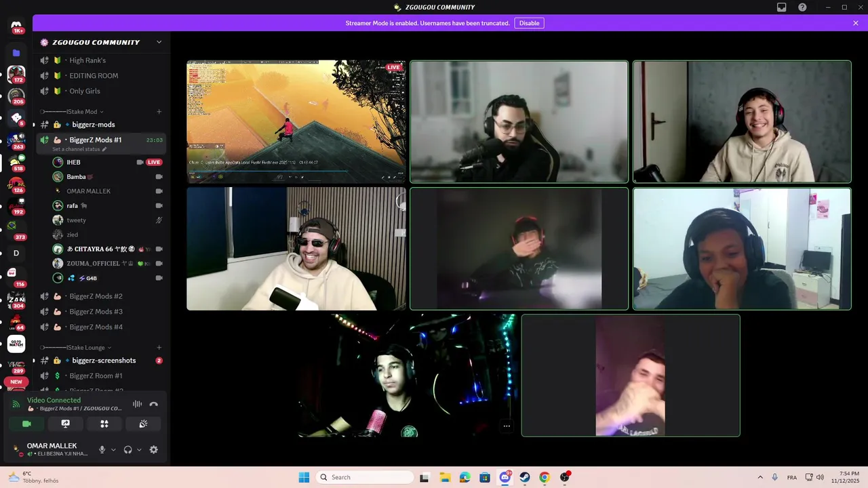Click the LIVE badge next to IHEB

click(x=155, y=162)
